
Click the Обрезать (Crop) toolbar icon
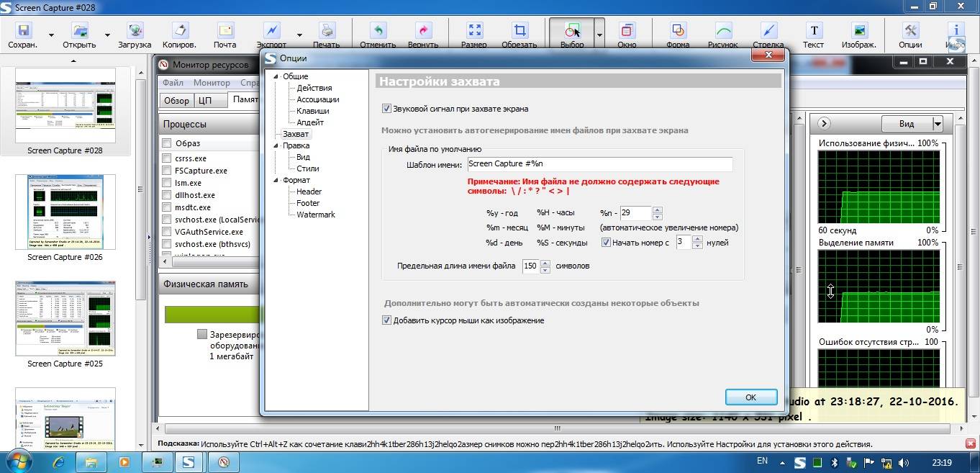[x=519, y=31]
